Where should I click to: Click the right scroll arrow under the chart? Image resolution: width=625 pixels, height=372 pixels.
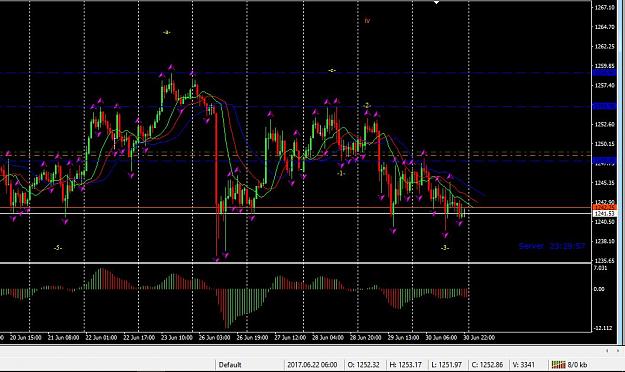(x=619, y=351)
